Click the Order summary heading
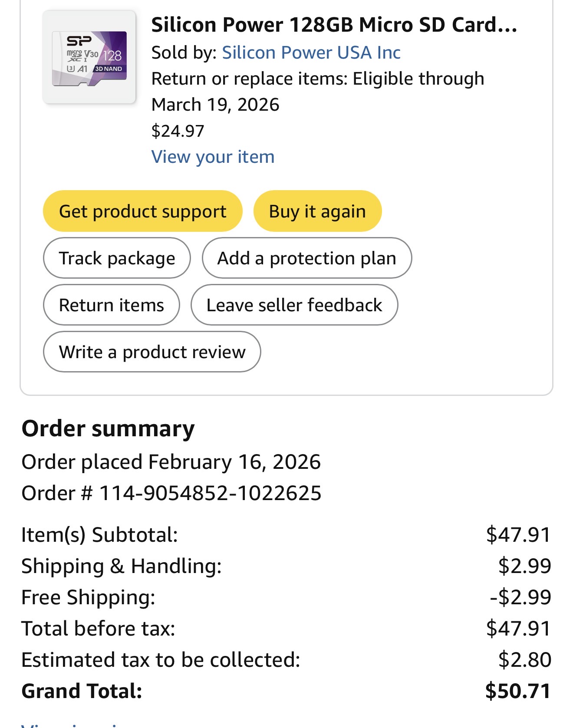The image size is (573, 728). coord(108,429)
